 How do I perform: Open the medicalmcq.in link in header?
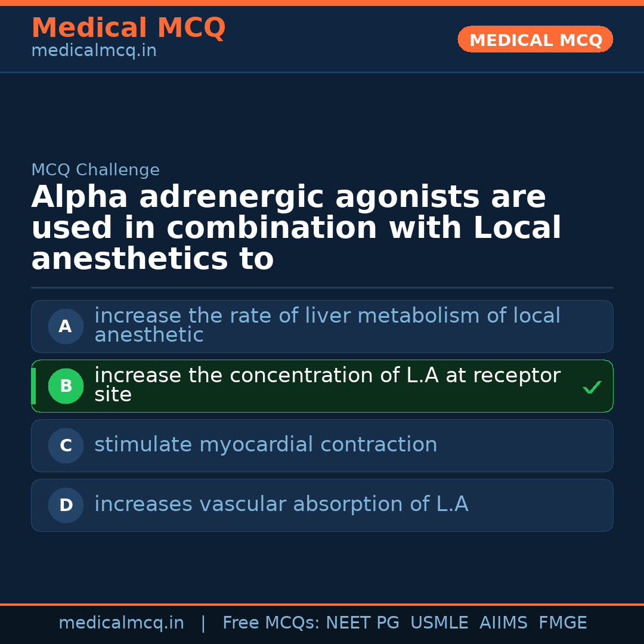94,51
